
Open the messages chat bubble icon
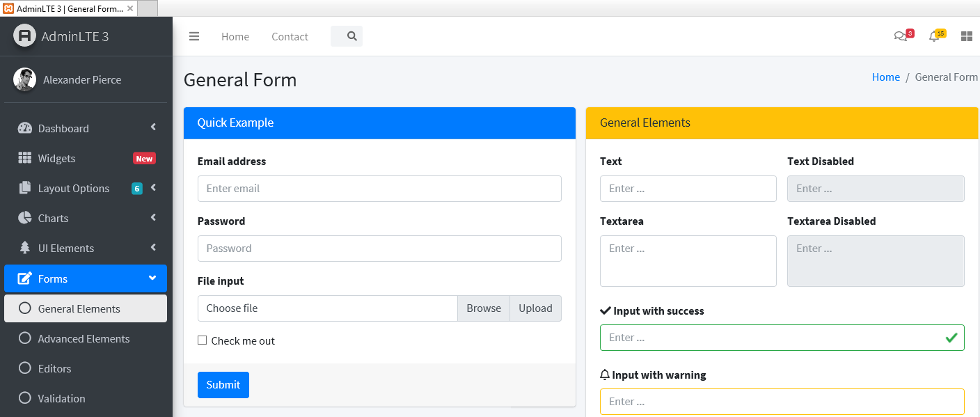[x=901, y=37]
